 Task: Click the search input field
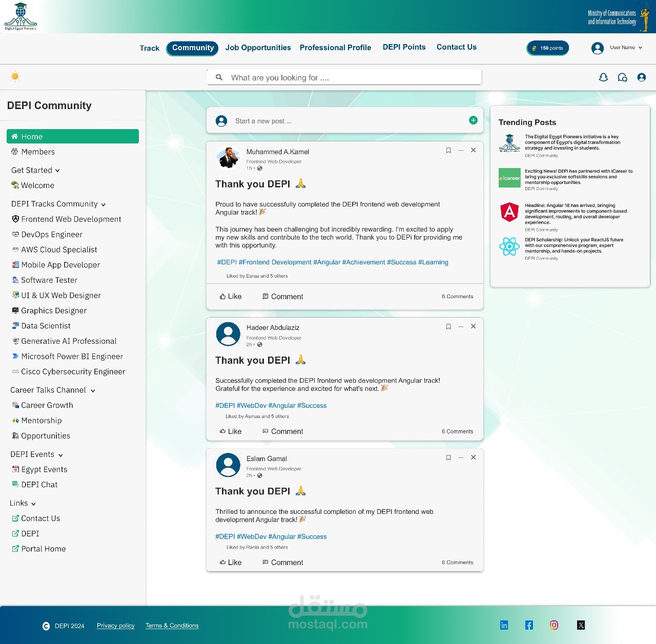coord(344,77)
